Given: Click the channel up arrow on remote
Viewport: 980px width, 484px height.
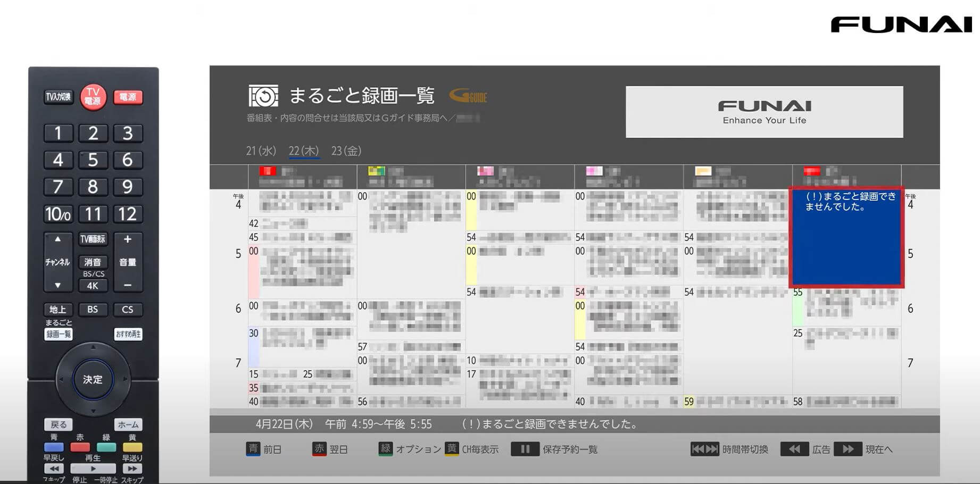Looking at the screenshot, I should coord(57,239).
